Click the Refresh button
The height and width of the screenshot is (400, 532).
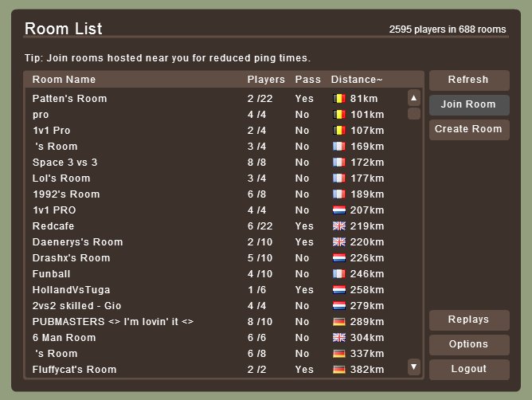[x=469, y=80]
